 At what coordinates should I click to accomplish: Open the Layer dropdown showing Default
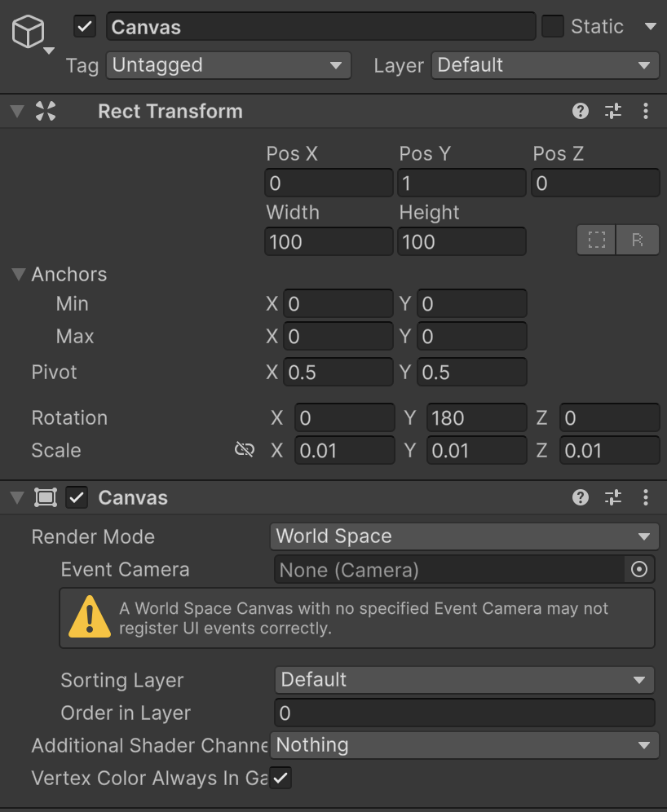pyautogui.click(x=545, y=66)
